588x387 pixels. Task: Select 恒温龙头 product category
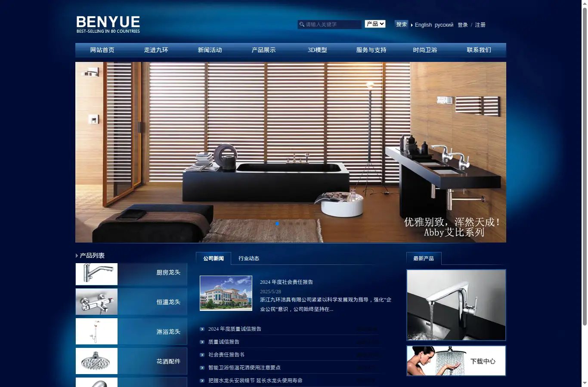pyautogui.click(x=168, y=302)
